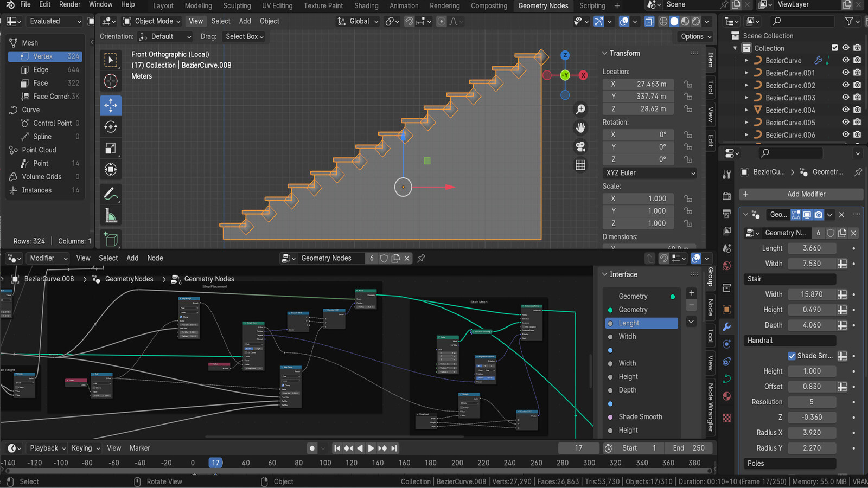Screen dimensions: 868x488
Task: Select the Move tool in the viewport toolbar
Action: tap(111, 106)
